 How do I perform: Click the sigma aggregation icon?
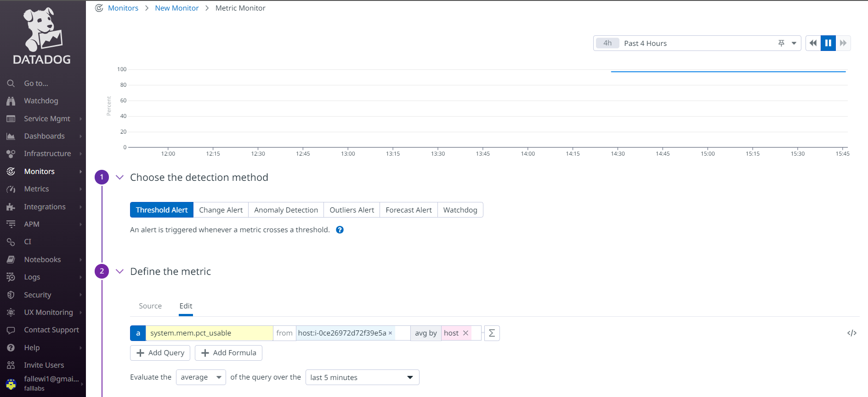492,333
